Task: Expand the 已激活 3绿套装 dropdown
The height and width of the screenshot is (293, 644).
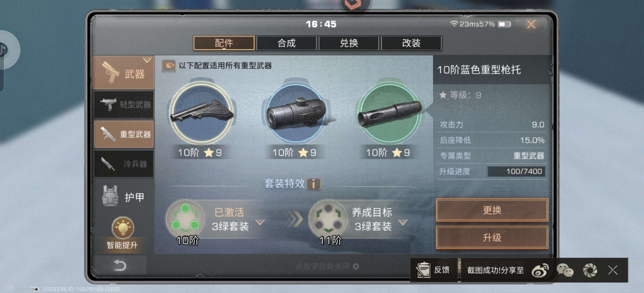Action: (x=260, y=222)
